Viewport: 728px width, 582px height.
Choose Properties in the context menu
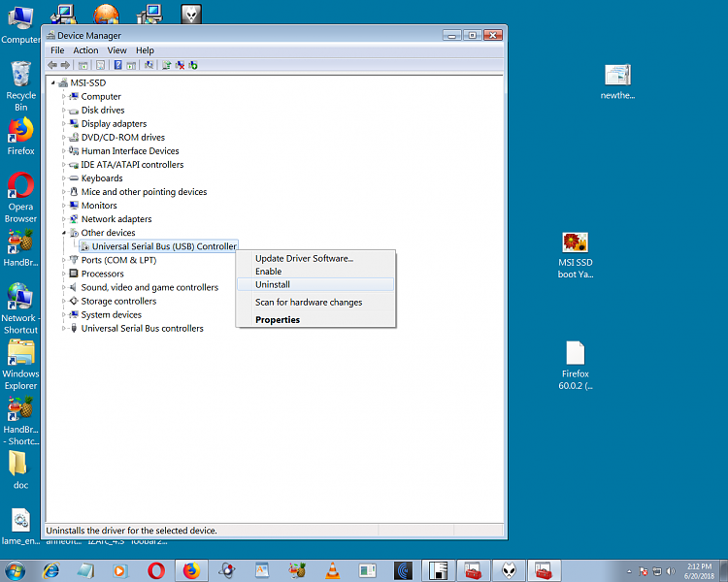[315, 320]
